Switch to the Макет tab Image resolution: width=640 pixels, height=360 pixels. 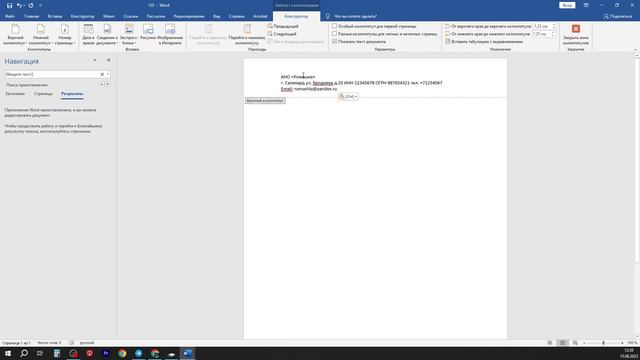click(109, 16)
